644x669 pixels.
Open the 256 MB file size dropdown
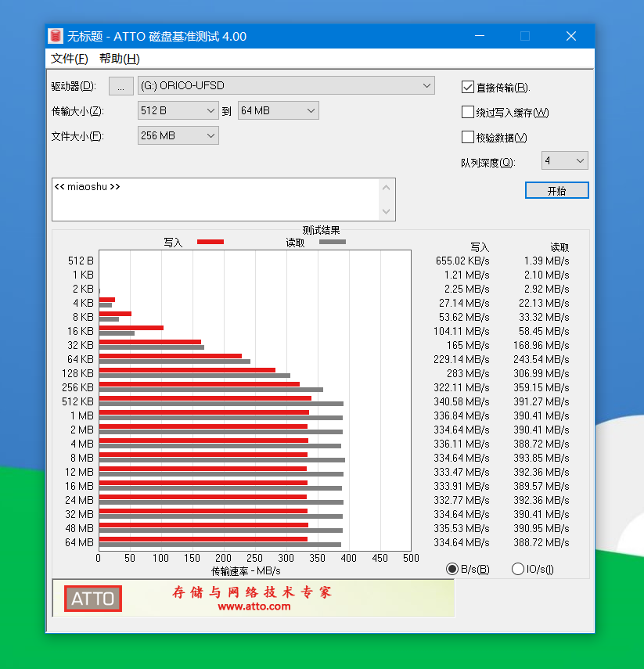pos(178,135)
